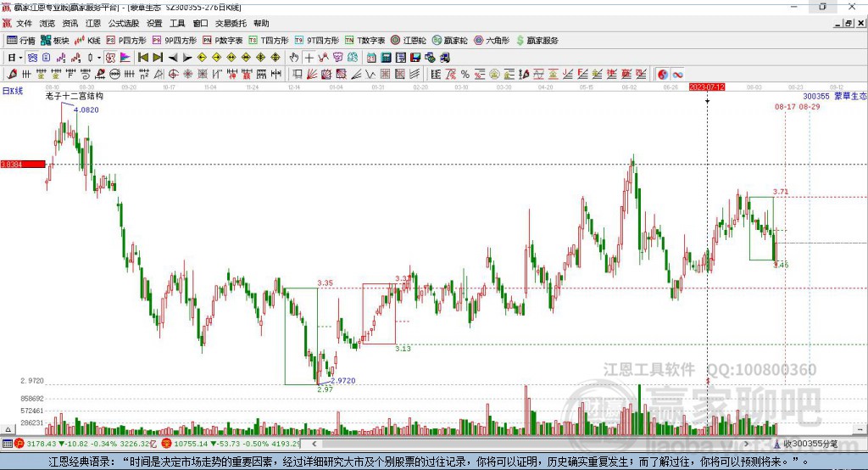Click the 行情 quotes button

(x=21, y=40)
